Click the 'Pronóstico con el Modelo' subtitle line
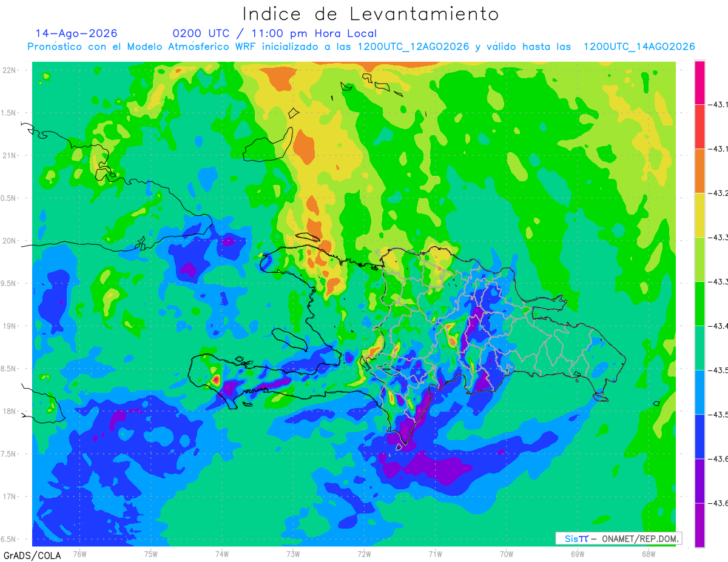 (x=362, y=47)
